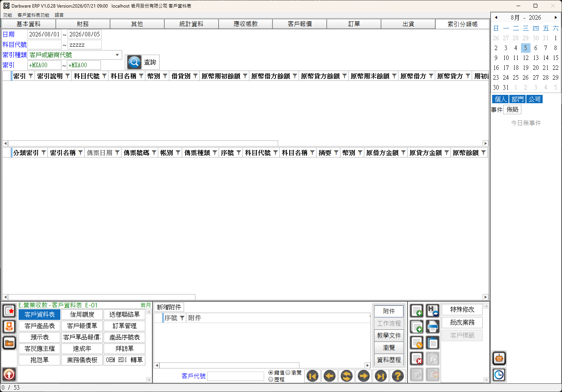Click the blue clock icon
The width and height of the screenshot is (562, 392).
499,375
